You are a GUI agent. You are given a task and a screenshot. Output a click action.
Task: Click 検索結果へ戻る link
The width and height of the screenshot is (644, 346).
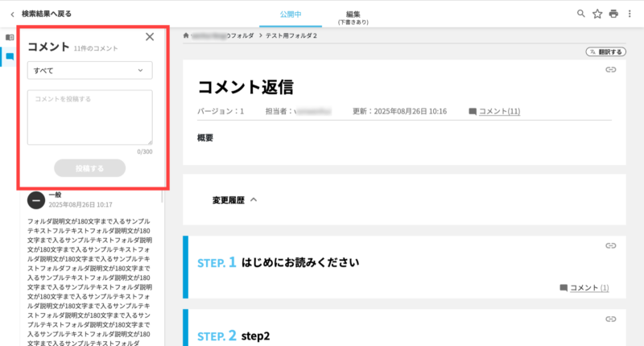pyautogui.click(x=47, y=14)
